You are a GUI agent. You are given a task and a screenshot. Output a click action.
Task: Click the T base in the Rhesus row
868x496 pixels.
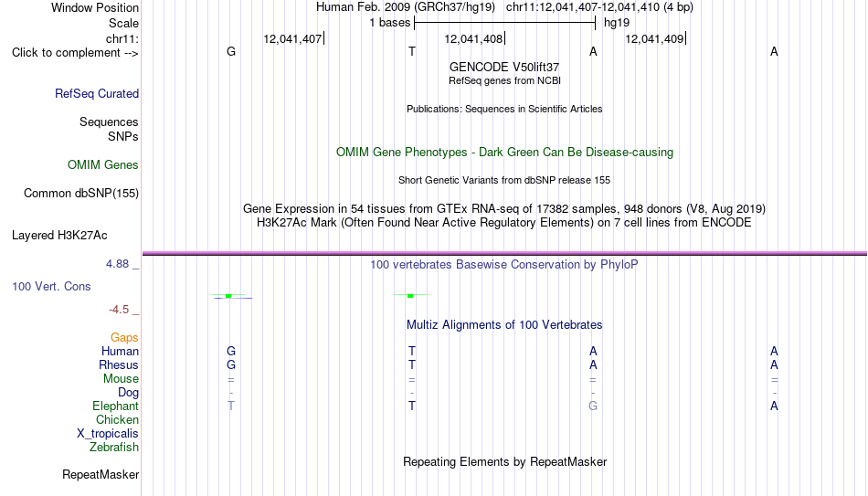click(x=412, y=364)
